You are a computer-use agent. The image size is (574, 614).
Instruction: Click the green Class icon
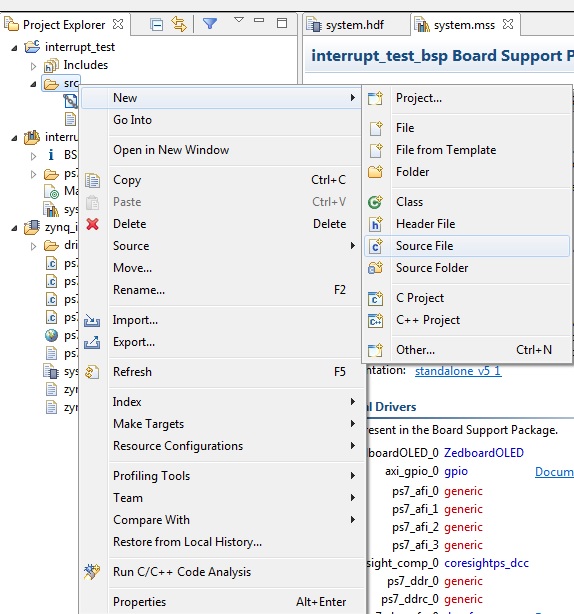tap(375, 202)
